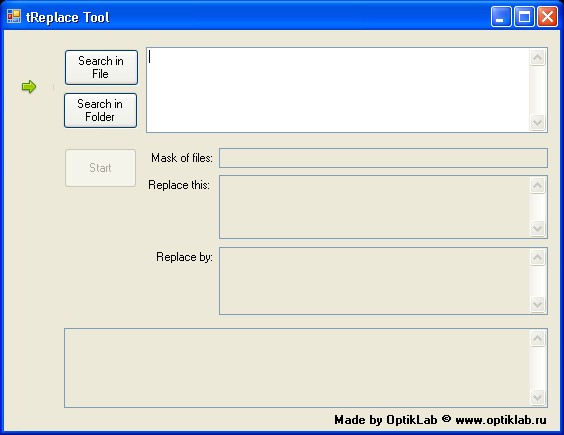Open the www.optiklab.ru link

tap(501, 420)
